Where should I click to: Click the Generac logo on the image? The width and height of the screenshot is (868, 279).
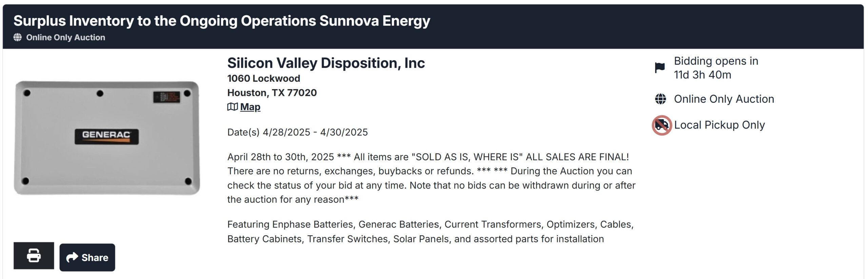coord(106,137)
